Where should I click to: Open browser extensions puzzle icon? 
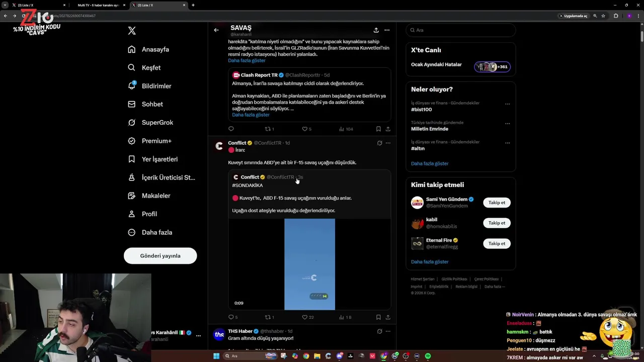pos(615,16)
